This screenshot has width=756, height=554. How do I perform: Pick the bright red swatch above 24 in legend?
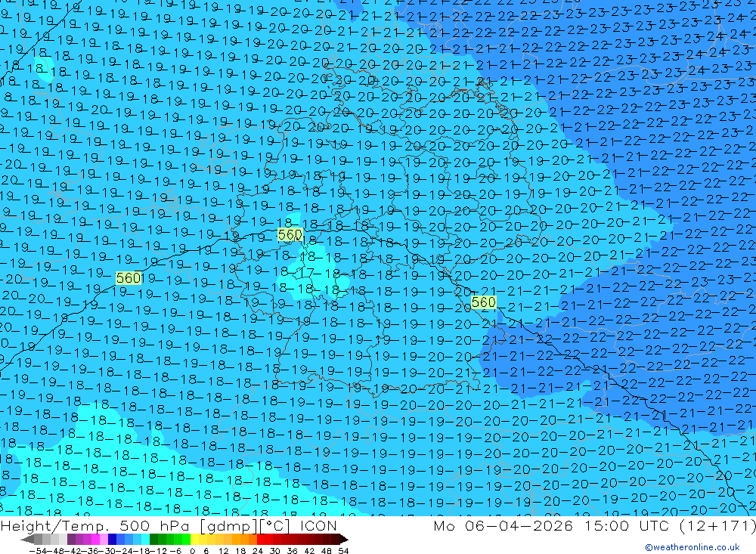pos(261,539)
